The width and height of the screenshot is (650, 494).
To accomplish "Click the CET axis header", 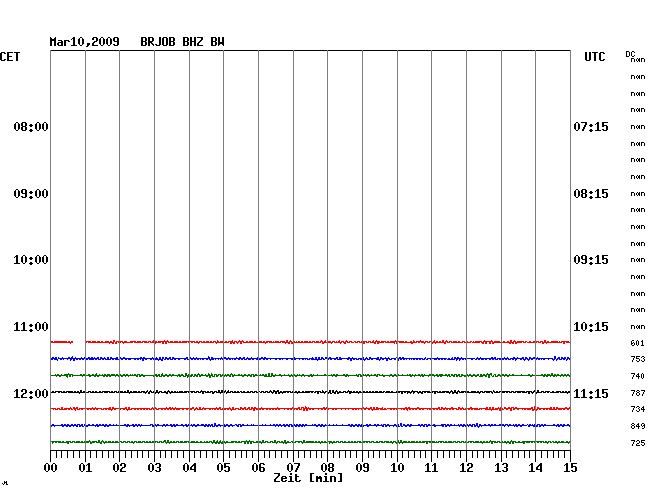I will click(10, 57).
